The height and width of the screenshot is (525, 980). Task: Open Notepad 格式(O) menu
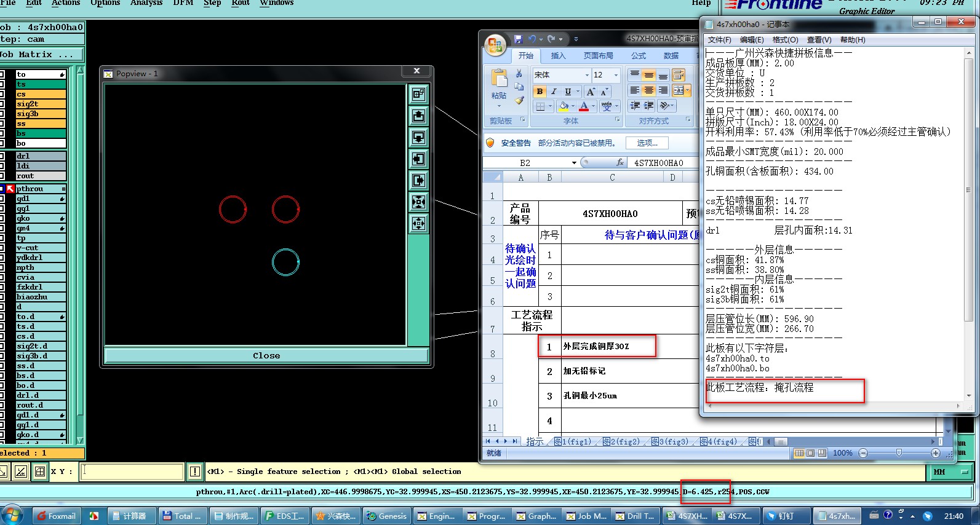(x=785, y=40)
